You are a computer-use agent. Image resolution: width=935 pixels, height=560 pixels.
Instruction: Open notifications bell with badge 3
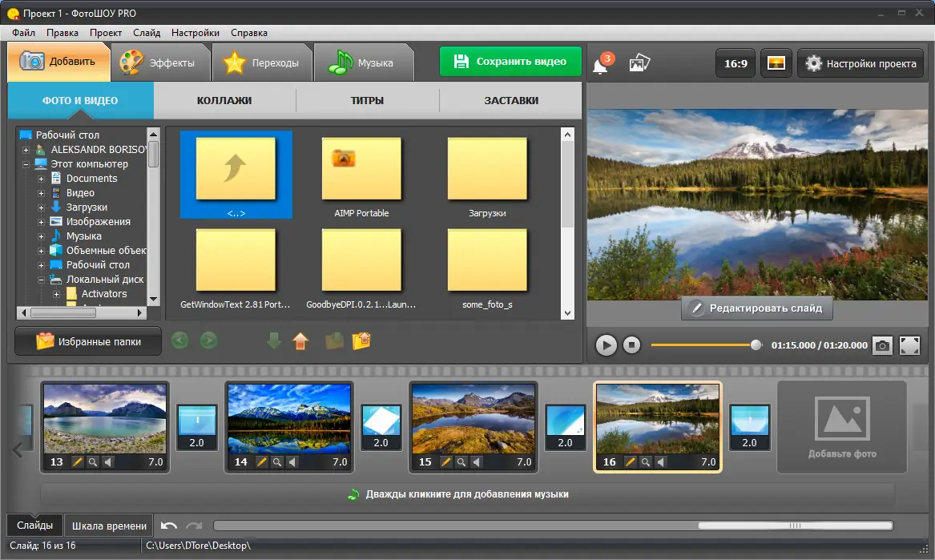(601, 64)
